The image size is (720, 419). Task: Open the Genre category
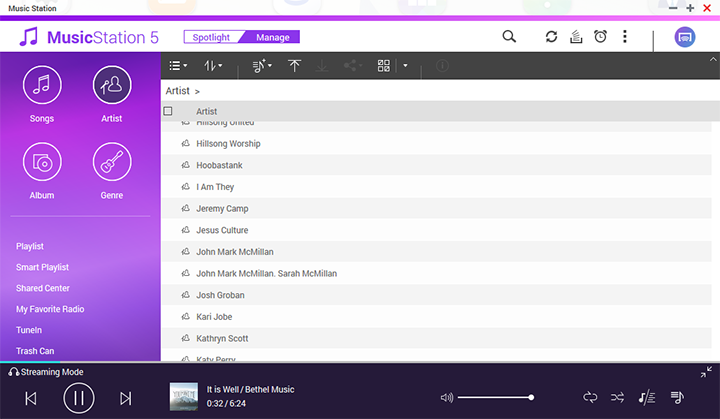coord(112,162)
